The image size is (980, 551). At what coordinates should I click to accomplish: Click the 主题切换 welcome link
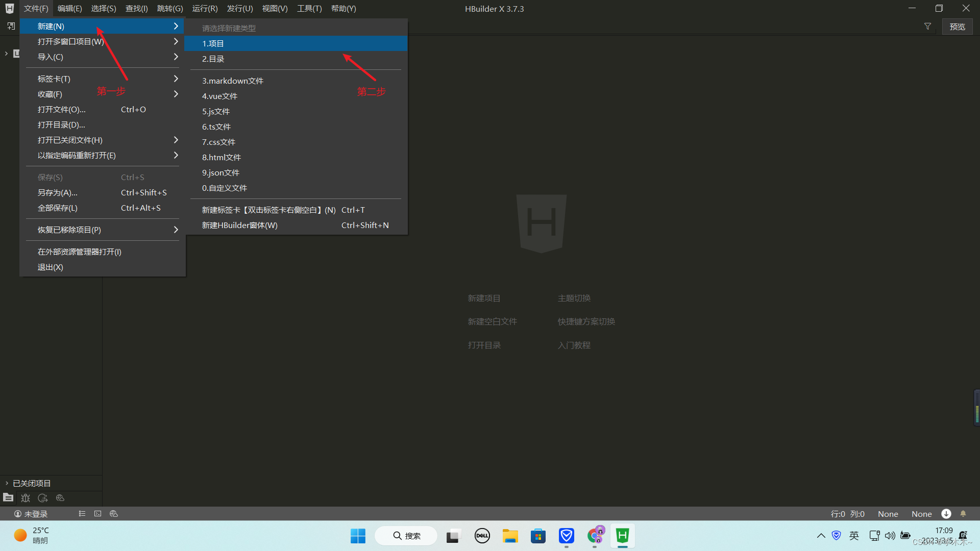574,298
